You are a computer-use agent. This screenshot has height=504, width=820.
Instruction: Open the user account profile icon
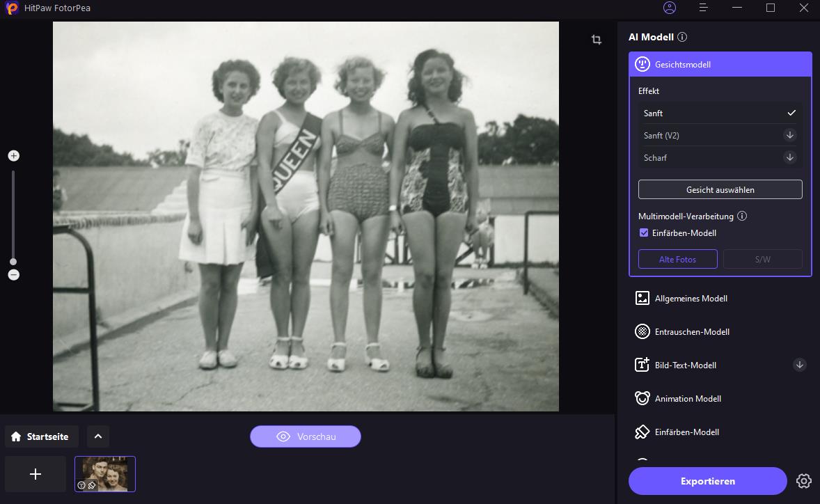670,8
